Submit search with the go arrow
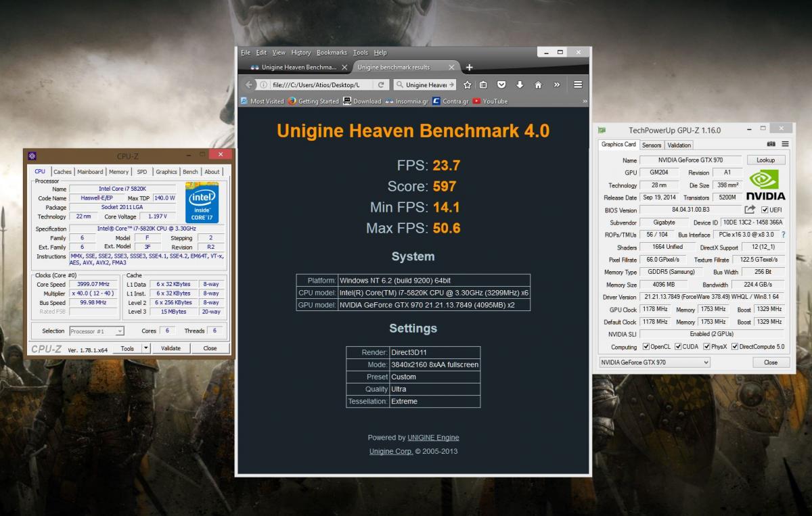Image resolution: width=812 pixels, height=516 pixels. [x=450, y=85]
